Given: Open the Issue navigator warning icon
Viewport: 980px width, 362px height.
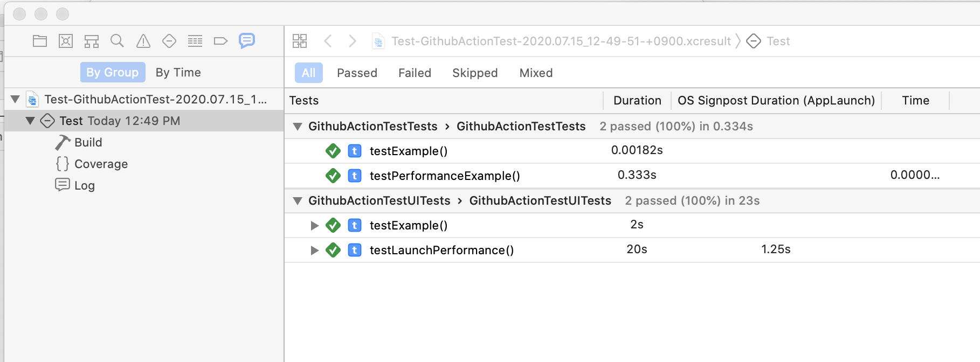Looking at the screenshot, I should [143, 41].
